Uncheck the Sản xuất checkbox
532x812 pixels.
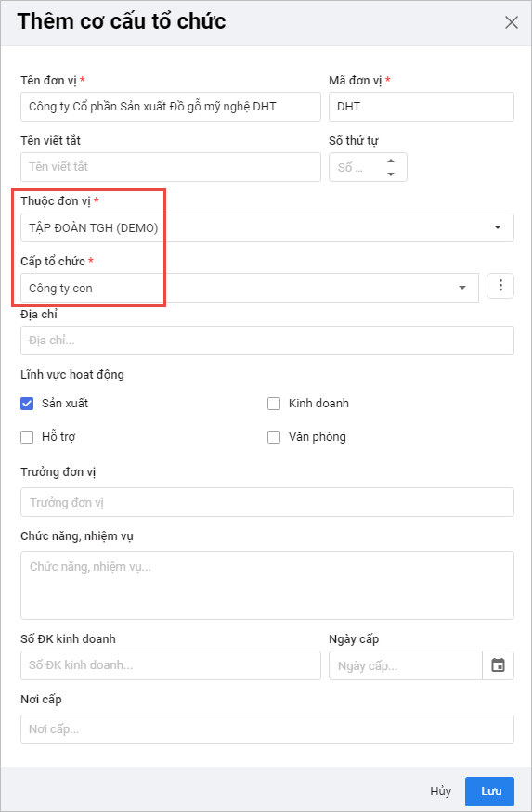pyautogui.click(x=27, y=404)
